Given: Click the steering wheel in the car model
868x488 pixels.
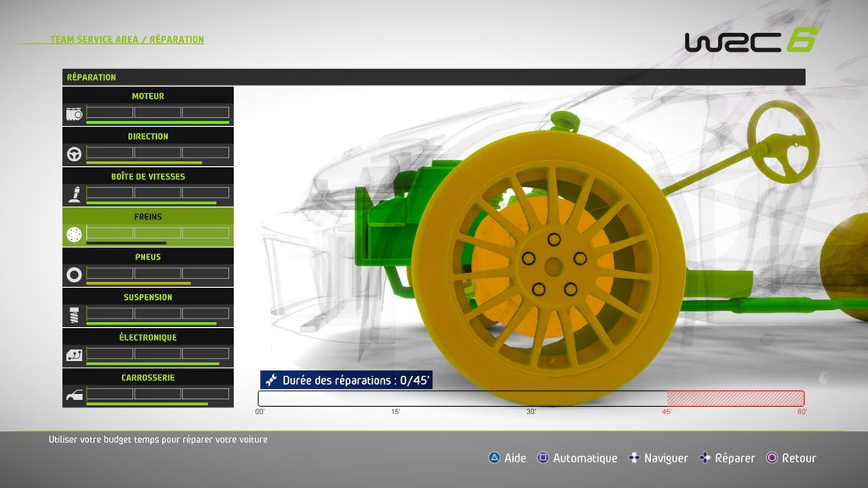Looking at the screenshot, I should [x=782, y=142].
